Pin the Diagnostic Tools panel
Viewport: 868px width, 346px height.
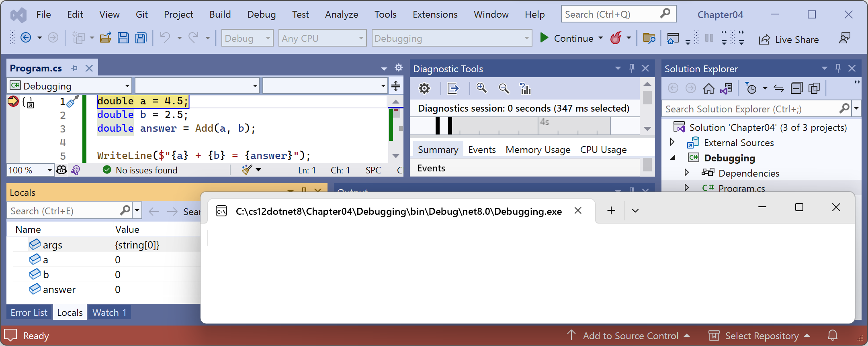click(x=632, y=68)
